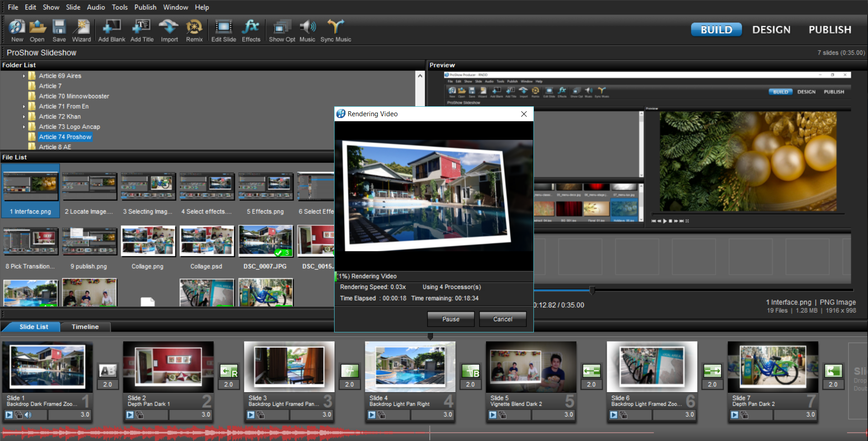Viewport: 868px width, 441px height.
Task: Click the layers icon under Slide 2
Action: coord(140,415)
